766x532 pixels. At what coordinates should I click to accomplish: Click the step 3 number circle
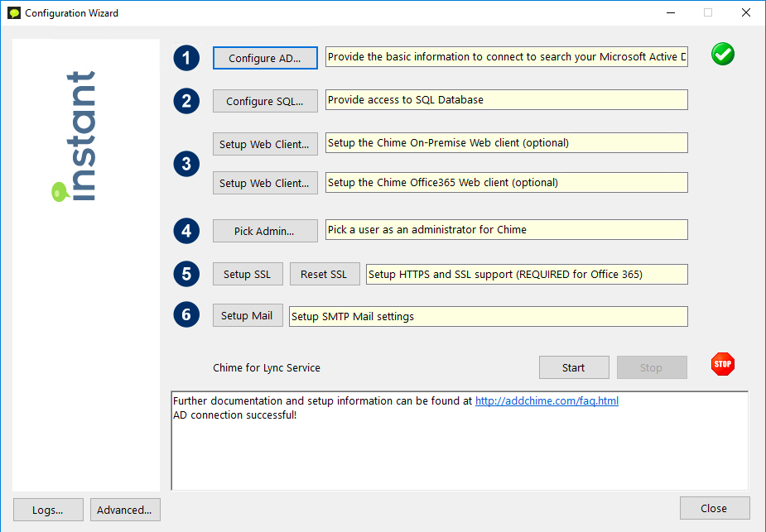click(186, 164)
